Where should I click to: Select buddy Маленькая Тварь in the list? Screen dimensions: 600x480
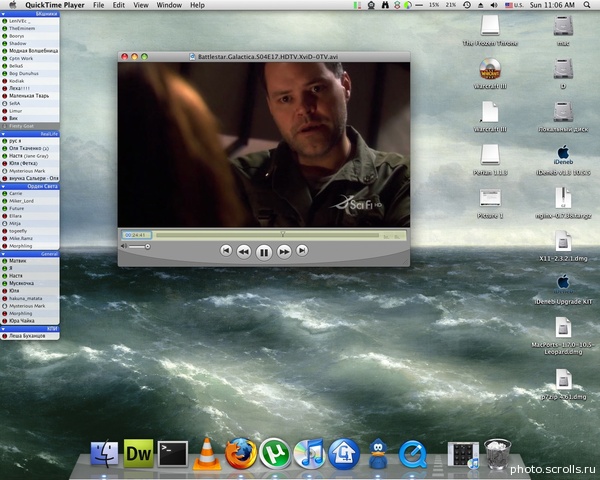(x=30, y=96)
